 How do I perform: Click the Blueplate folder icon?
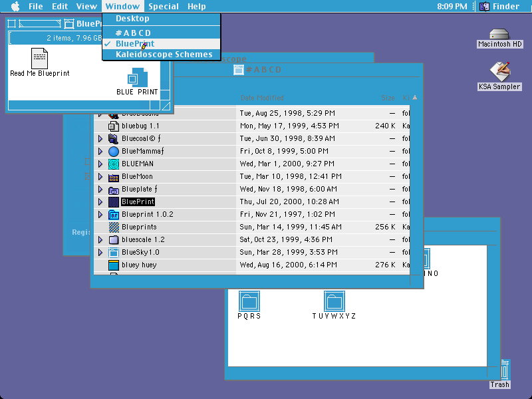113,190
